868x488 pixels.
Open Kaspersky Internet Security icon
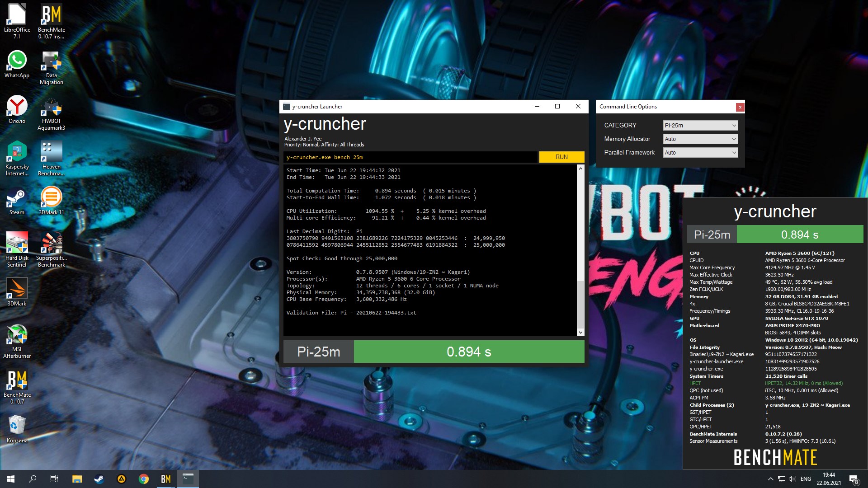[17, 159]
